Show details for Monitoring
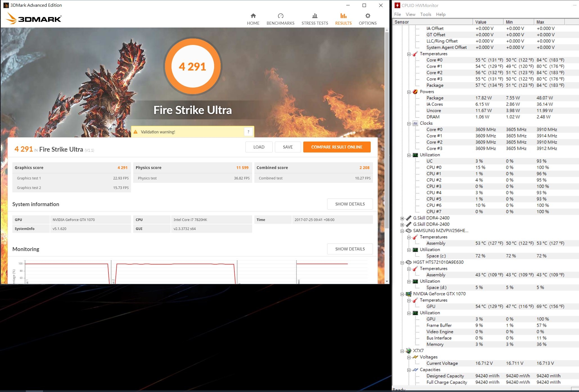 [x=350, y=249]
